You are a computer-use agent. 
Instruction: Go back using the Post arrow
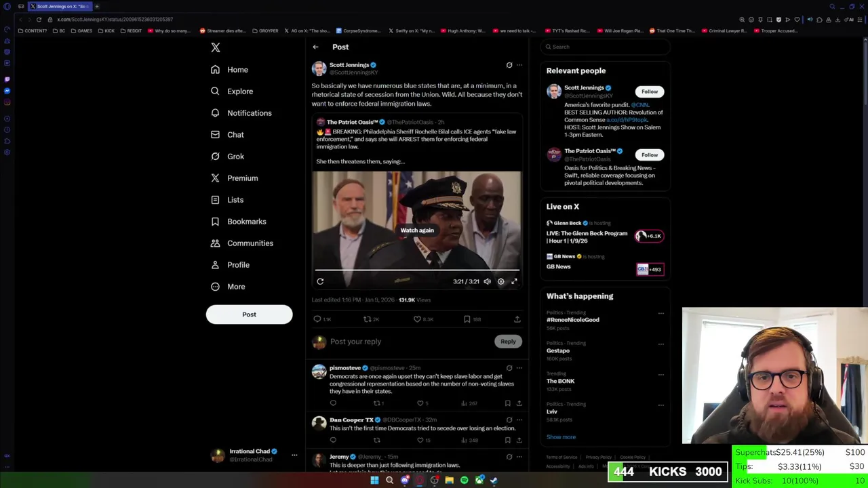(315, 47)
